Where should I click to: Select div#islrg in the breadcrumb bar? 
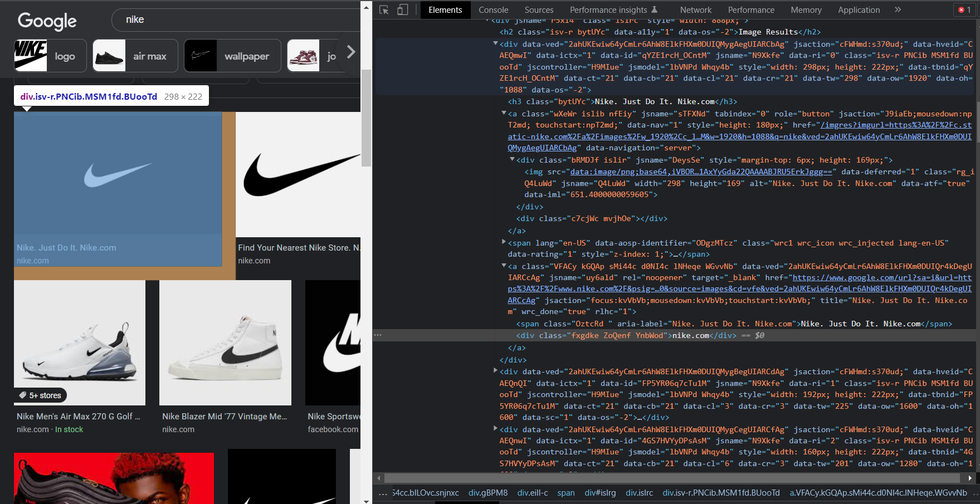click(600, 493)
